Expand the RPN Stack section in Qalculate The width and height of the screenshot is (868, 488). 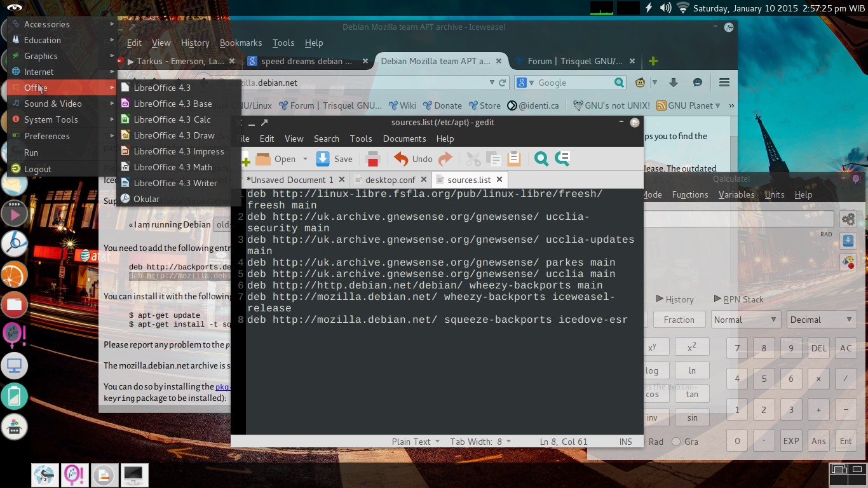coord(738,299)
